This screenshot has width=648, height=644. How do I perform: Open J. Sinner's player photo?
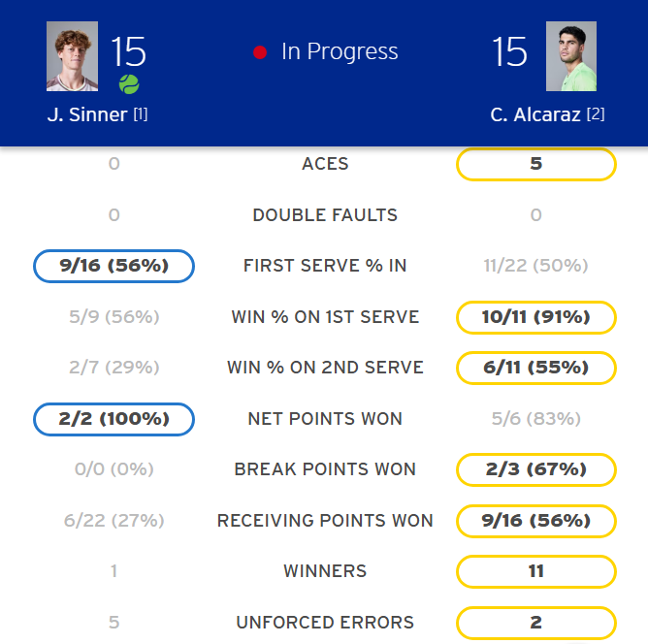click(73, 56)
